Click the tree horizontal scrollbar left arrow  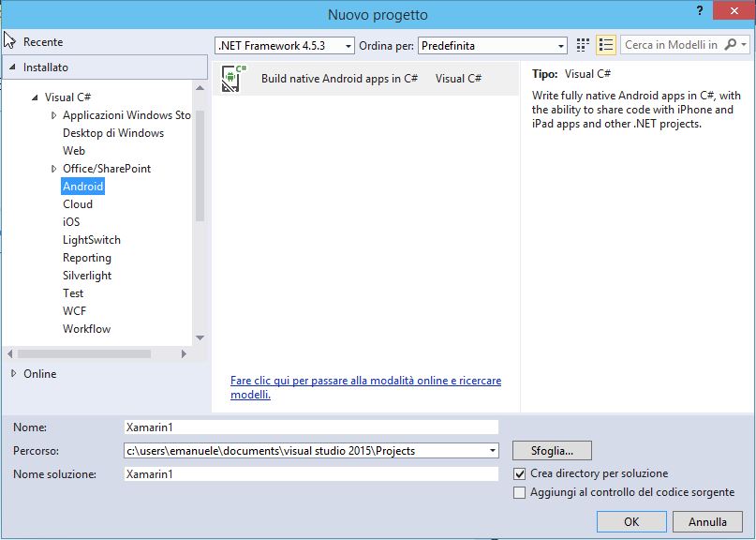click(x=9, y=353)
